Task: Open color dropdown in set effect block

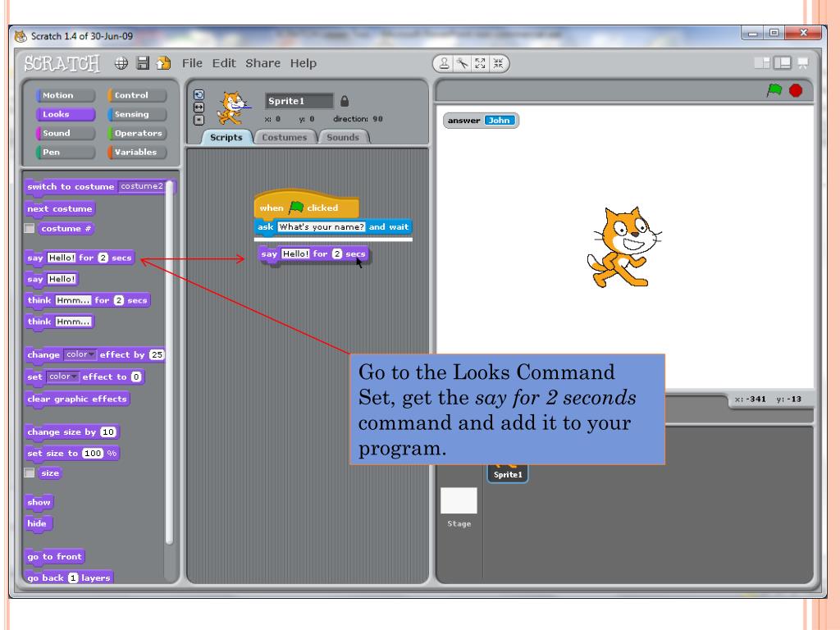Action: pos(62,377)
